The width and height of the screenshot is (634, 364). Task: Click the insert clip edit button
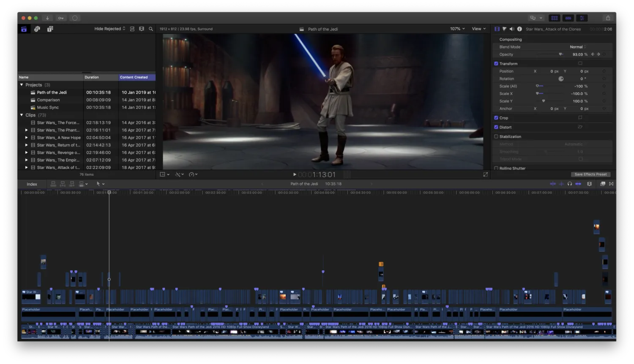(63, 184)
